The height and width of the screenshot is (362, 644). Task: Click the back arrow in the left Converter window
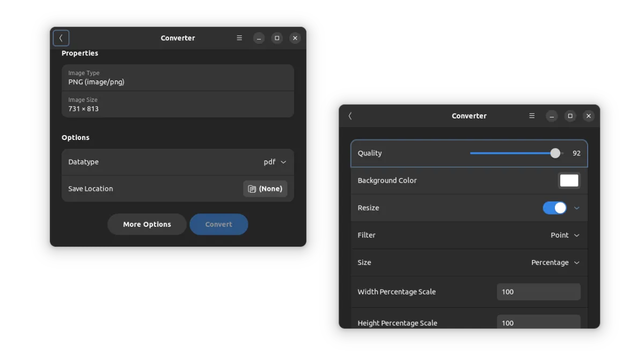click(x=61, y=38)
